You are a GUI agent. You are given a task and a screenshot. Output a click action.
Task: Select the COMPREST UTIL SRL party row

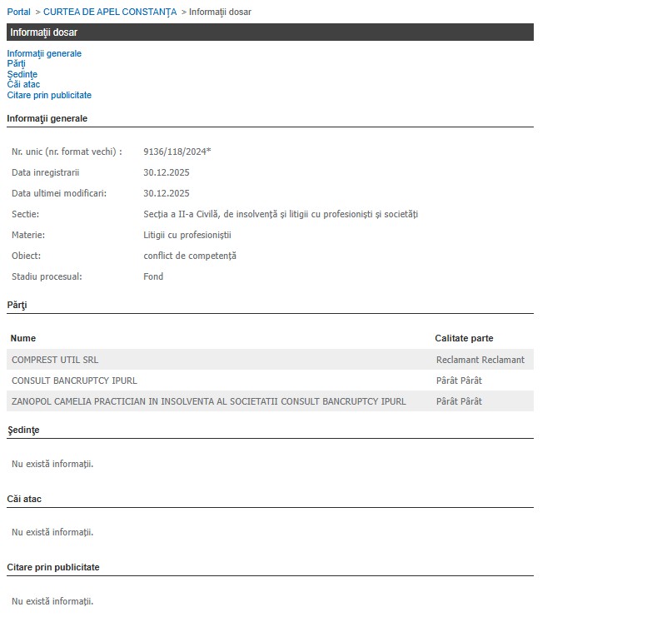point(55,360)
